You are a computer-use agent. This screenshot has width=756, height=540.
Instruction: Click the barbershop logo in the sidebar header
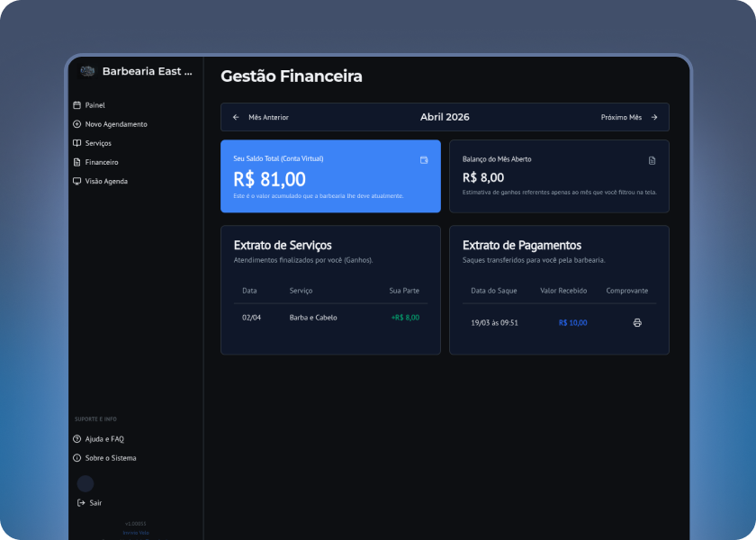point(87,71)
